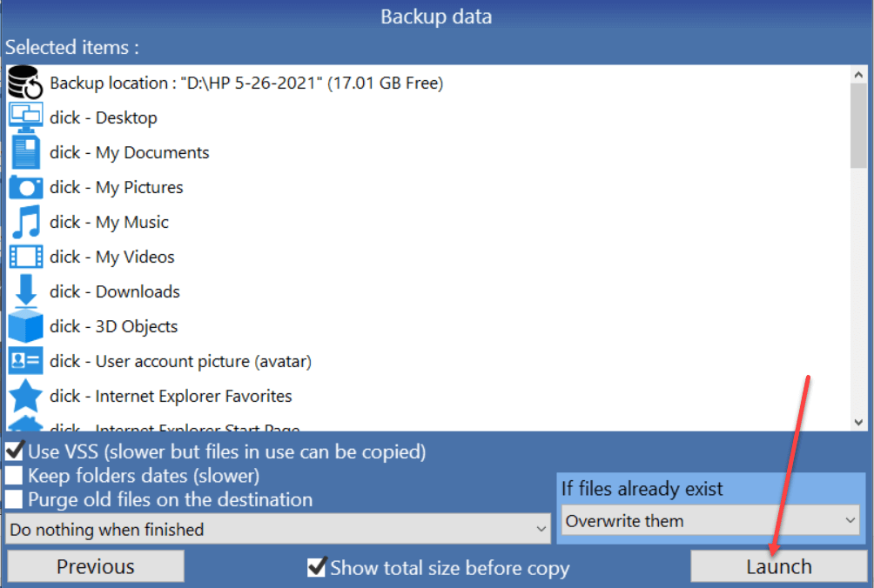The height and width of the screenshot is (588, 874).
Task: Click the Backup location database icon
Action: (25, 83)
